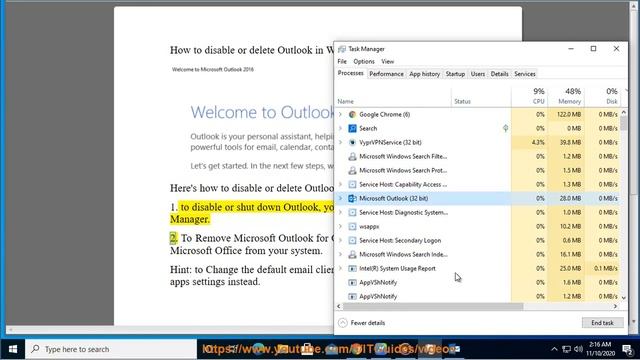Click the icon of AppVShNotify using 1.6 MB

352,282
